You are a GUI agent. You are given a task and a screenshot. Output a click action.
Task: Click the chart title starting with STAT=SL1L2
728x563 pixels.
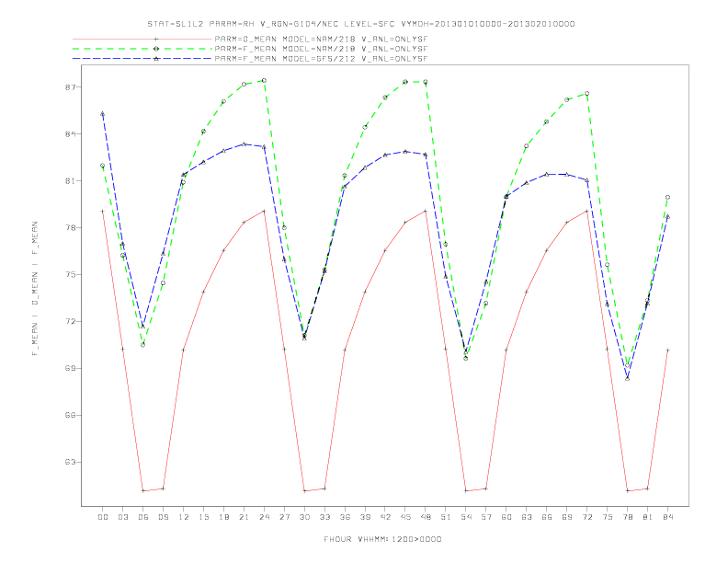[360, 24]
